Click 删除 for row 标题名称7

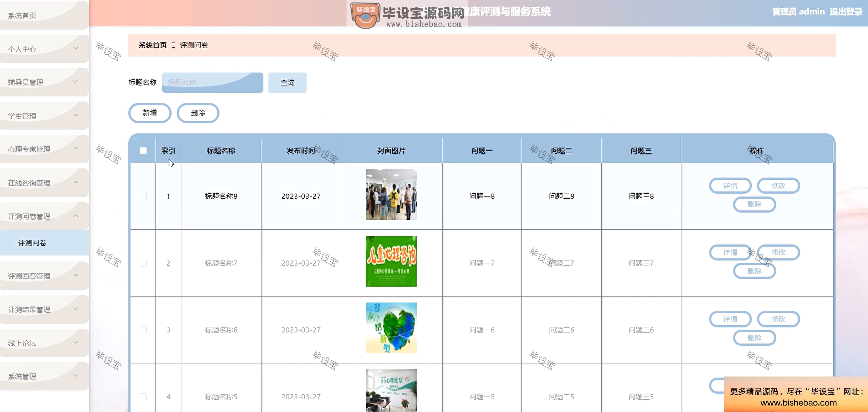pyautogui.click(x=754, y=271)
